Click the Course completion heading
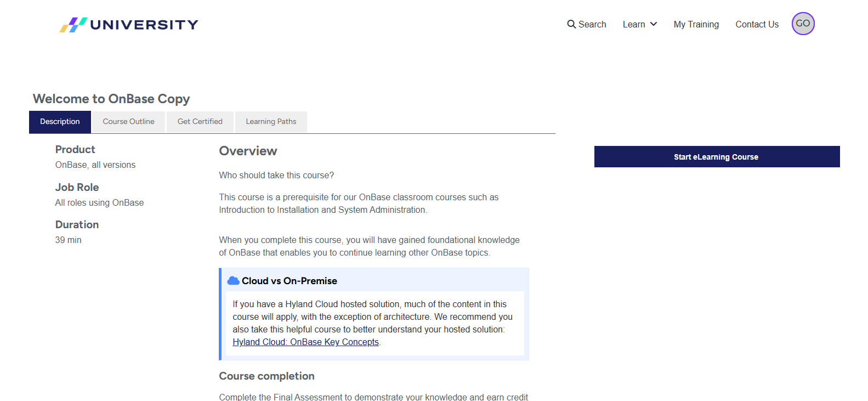The width and height of the screenshot is (868, 401). (266, 376)
